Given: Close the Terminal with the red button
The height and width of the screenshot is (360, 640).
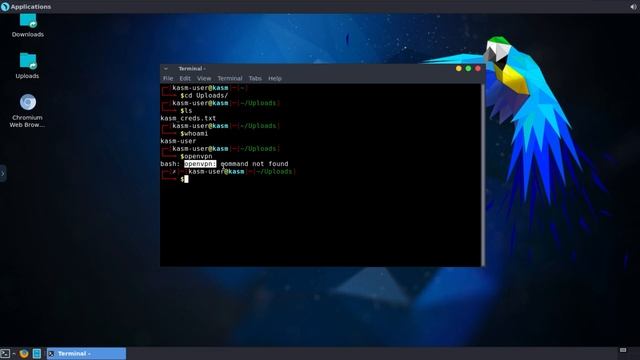Looking at the screenshot, I should tap(478, 69).
